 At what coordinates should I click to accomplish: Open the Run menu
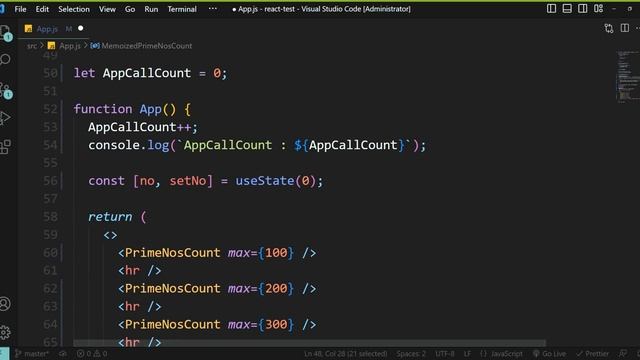[151, 9]
